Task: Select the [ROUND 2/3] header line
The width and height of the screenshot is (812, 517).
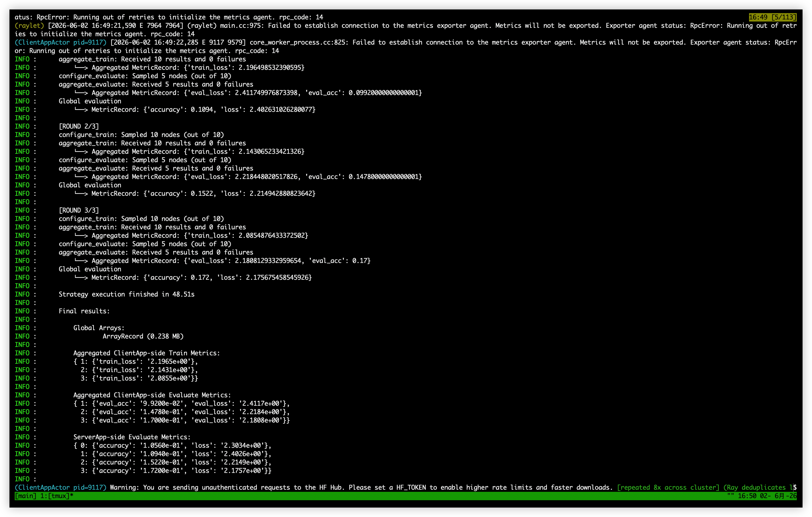Action: [x=79, y=126]
